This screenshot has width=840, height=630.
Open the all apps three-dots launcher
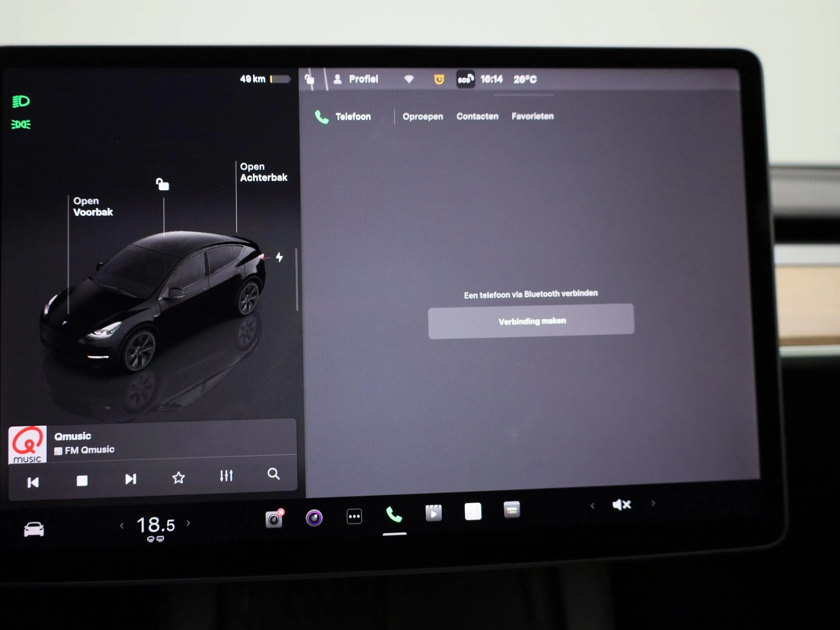coord(354,517)
